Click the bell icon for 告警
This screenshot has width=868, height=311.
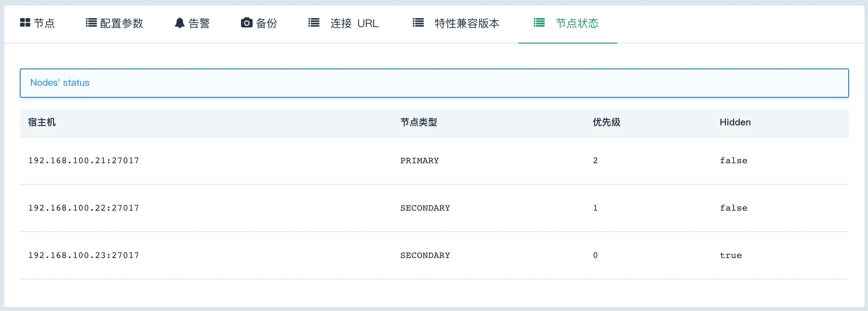point(180,23)
